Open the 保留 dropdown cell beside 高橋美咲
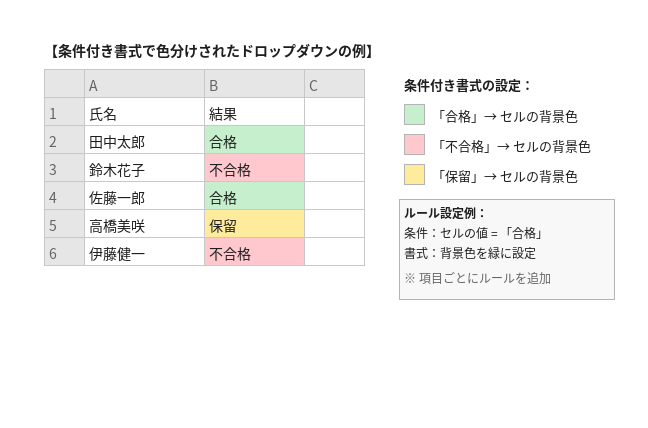The image size is (648, 428). coord(254,224)
